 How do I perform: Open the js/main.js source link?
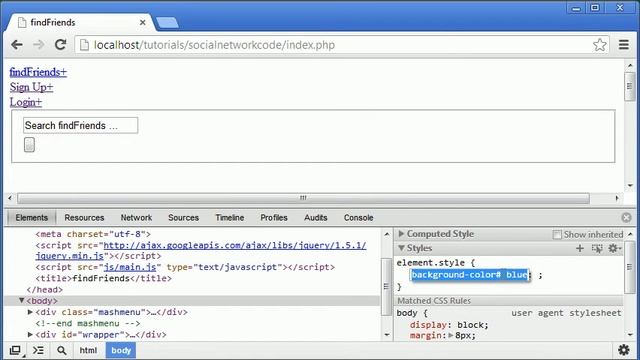(x=130, y=267)
